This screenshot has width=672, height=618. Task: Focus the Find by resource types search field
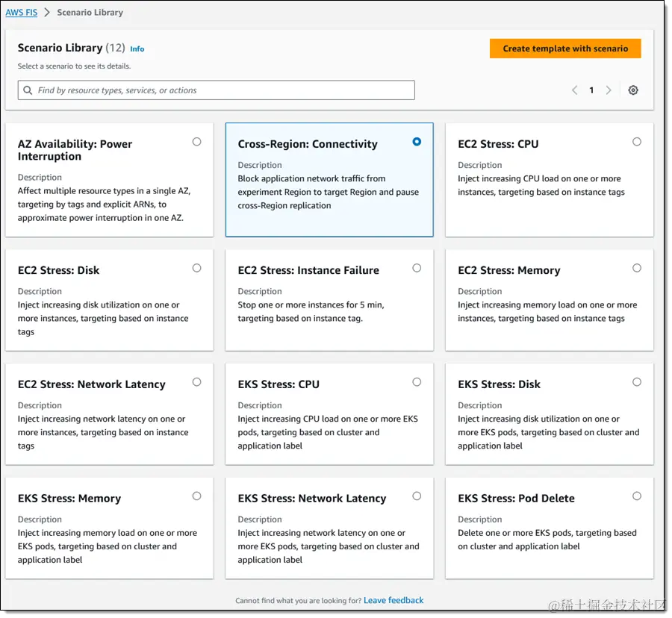(x=217, y=90)
